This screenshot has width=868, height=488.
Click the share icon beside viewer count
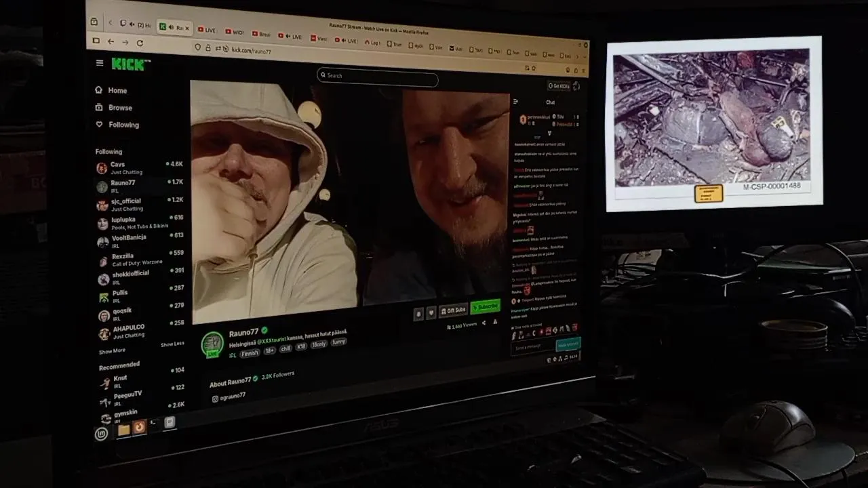point(484,323)
